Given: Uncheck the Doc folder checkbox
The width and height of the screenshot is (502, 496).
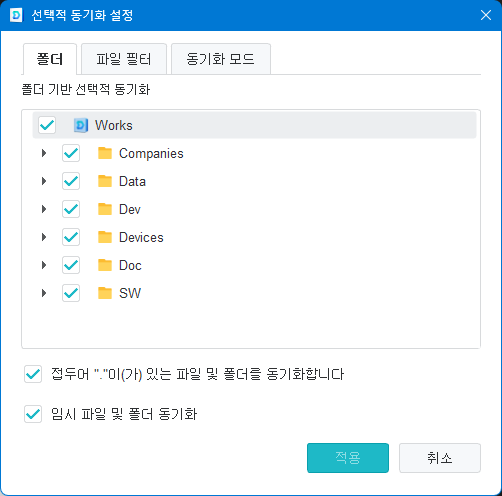Looking at the screenshot, I should click(x=71, y=265).
